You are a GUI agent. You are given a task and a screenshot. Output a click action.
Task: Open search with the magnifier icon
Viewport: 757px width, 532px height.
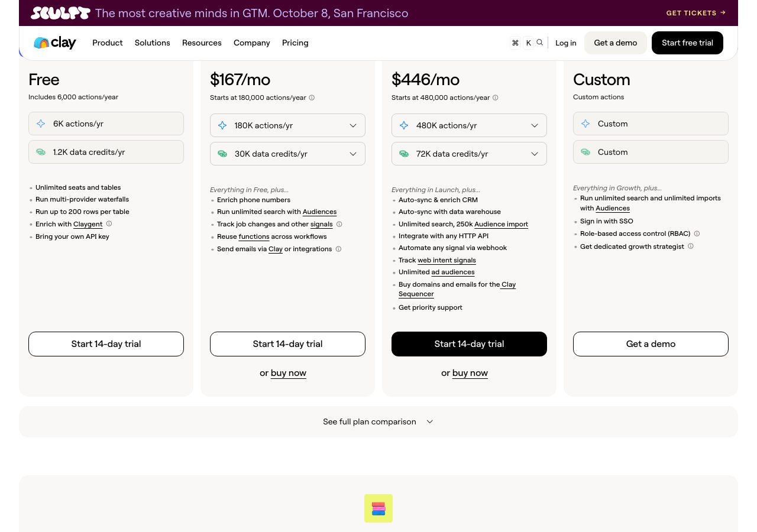539,43
